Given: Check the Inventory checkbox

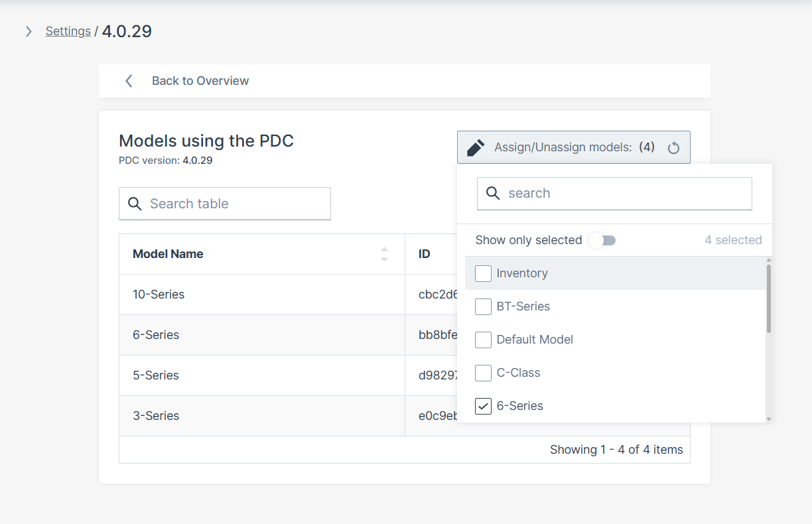Looking at the screenshot, I should tap(484, 273).
